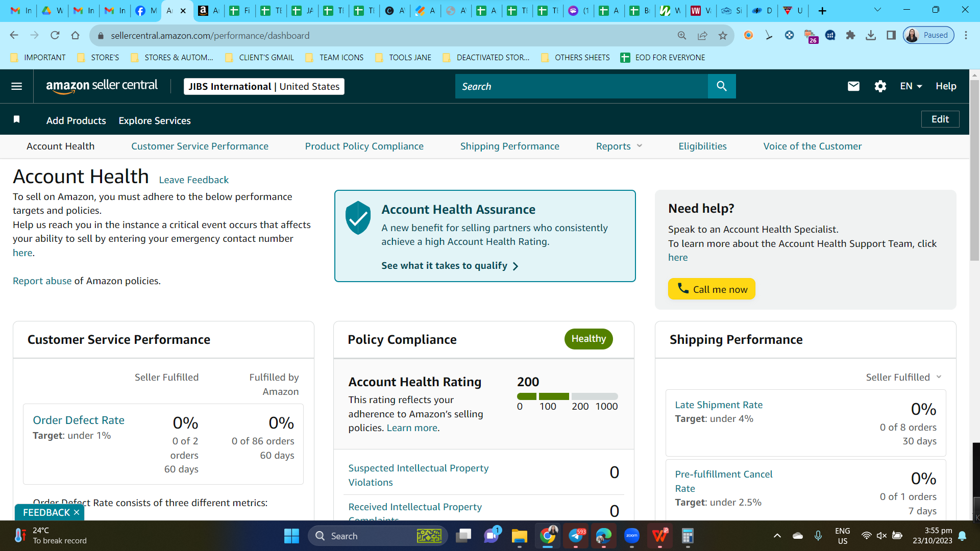Open the page zoom icon in address bar
Image resolution: width=980 pixels, height=551 pixels.
pyautogui.click(x=682, y=35)
